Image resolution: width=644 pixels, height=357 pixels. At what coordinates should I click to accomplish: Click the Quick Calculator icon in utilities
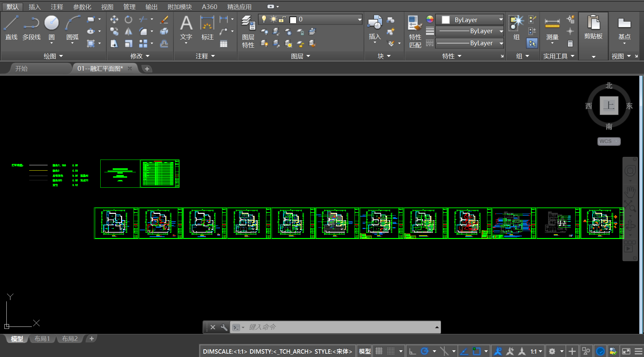tap(570, 44)
